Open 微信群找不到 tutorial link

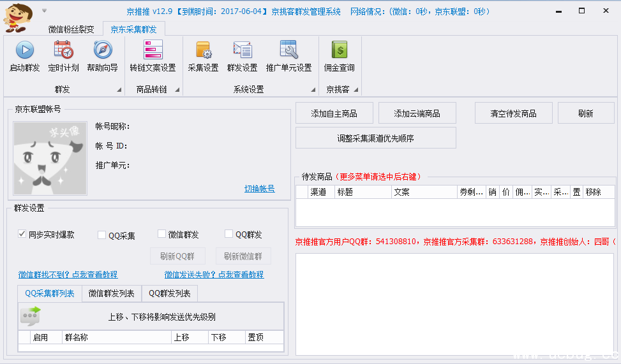[x=68, y=275]
